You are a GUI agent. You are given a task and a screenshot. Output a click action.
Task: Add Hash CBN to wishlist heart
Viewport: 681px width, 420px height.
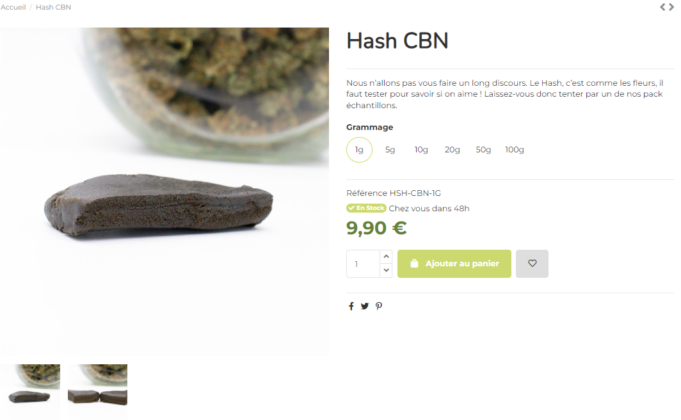(x=532, y=264)
